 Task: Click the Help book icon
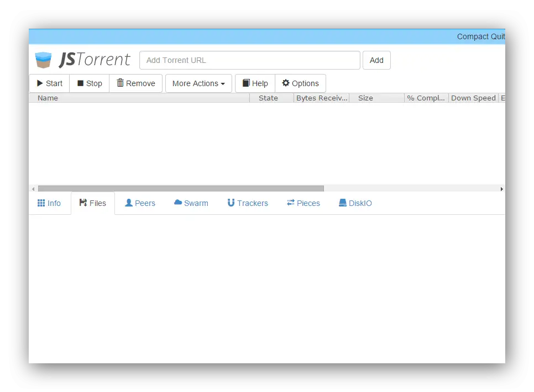pos(246,83)
